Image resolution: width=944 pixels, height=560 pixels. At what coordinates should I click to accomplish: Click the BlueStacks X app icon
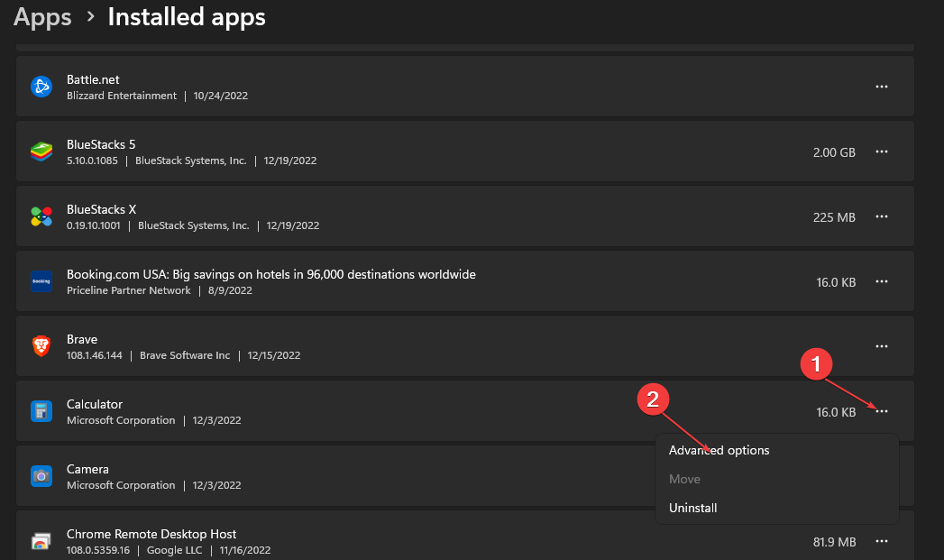[41, 216]
